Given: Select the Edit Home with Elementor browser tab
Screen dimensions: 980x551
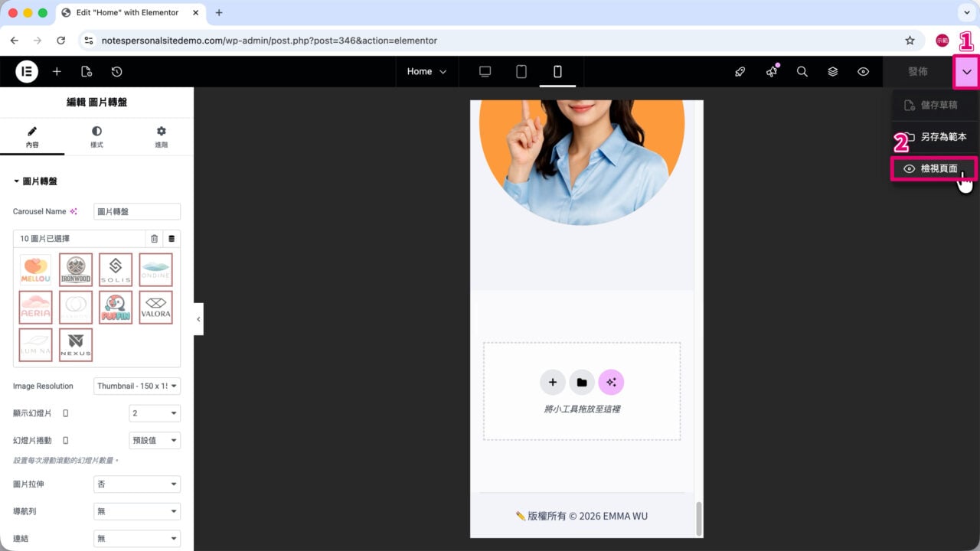Looking at the screenshot, I should [130, 12].
